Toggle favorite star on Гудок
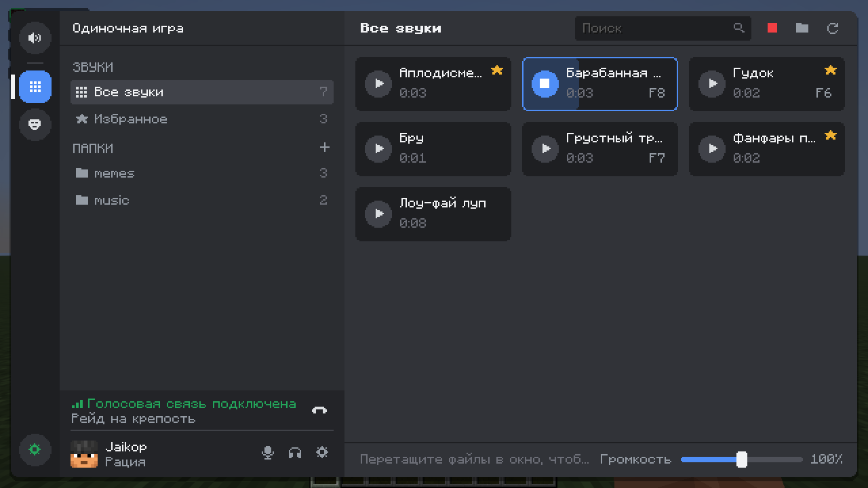868x488 pixels. pos(831,70)
